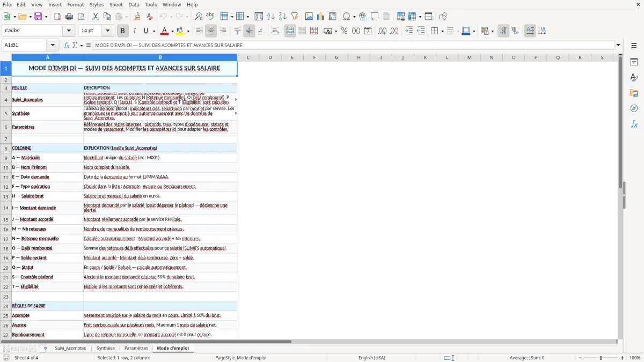Image resolution: width=644 pixels, height=362 pixels.
Task: Open the Underline style dropdown arrow
Action: 153,31
